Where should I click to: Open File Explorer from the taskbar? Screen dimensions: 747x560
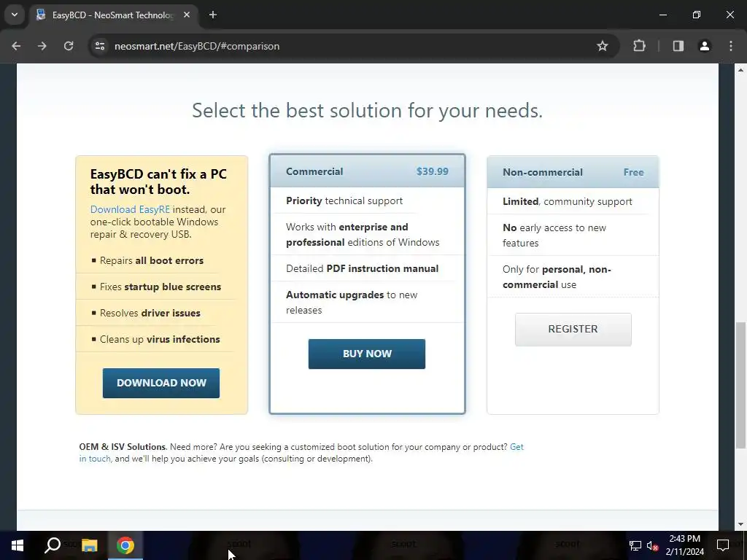tap(89, 545)
